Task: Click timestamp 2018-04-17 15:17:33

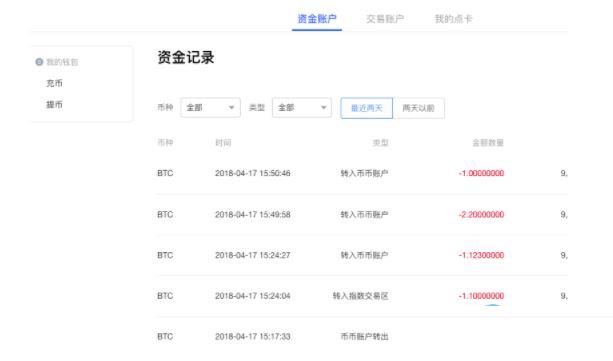Action: [253, 336]
